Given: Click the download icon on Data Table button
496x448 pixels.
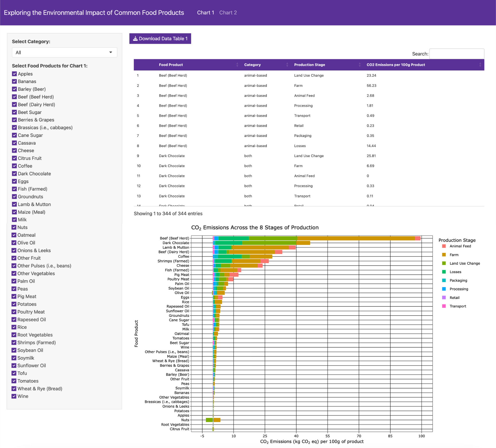Looking at the screenshot, I should click(135, 38).
